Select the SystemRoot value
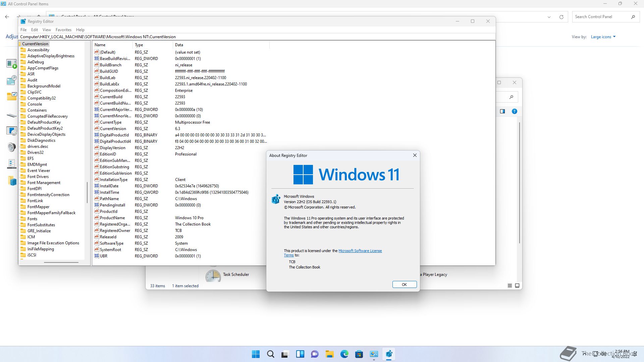Screen dimensions: 644x362 tap(111, 250)
